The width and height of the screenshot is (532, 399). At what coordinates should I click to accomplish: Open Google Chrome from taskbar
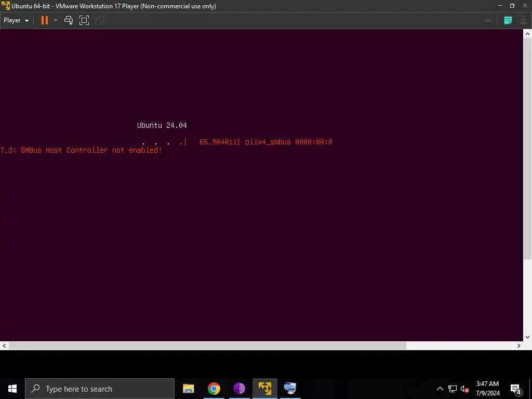(214, 389)
